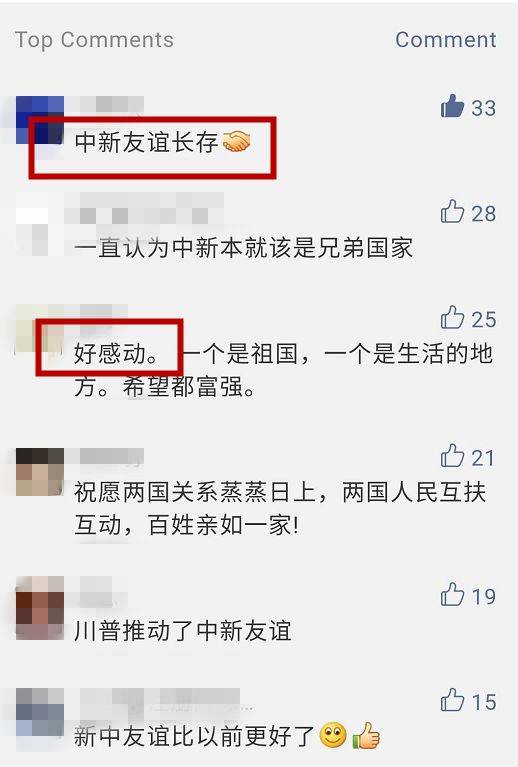
Task: Open avatar beside 祝愿两国关系 comment
Action: coord(40,472)
